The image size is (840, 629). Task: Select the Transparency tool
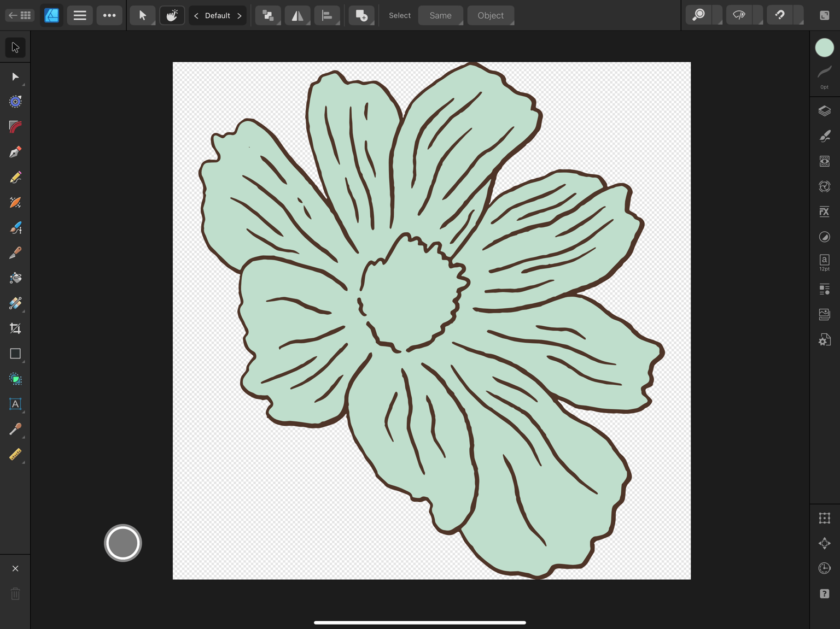[x=15, y=303]
